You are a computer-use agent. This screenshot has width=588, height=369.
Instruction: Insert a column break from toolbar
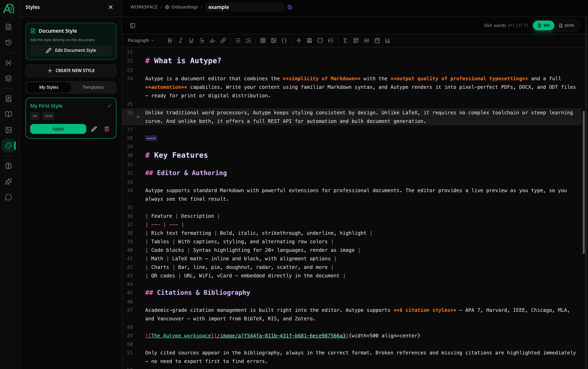309,40
